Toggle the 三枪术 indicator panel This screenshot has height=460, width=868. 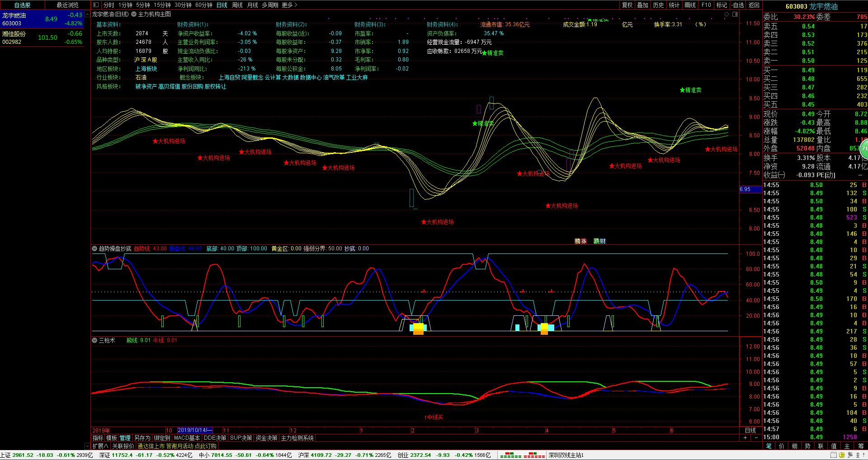click(94, 340)
